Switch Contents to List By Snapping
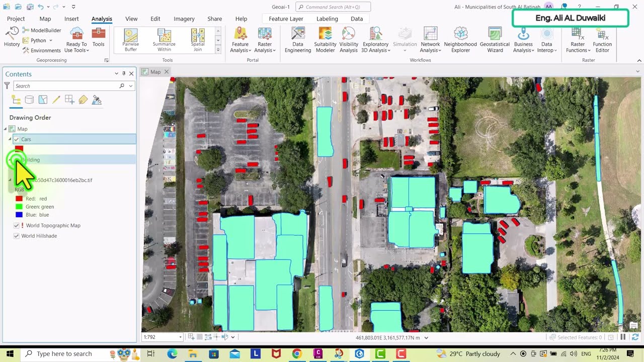Image resolution: width=644 pixels, height=362 pixels. point(69,100)
